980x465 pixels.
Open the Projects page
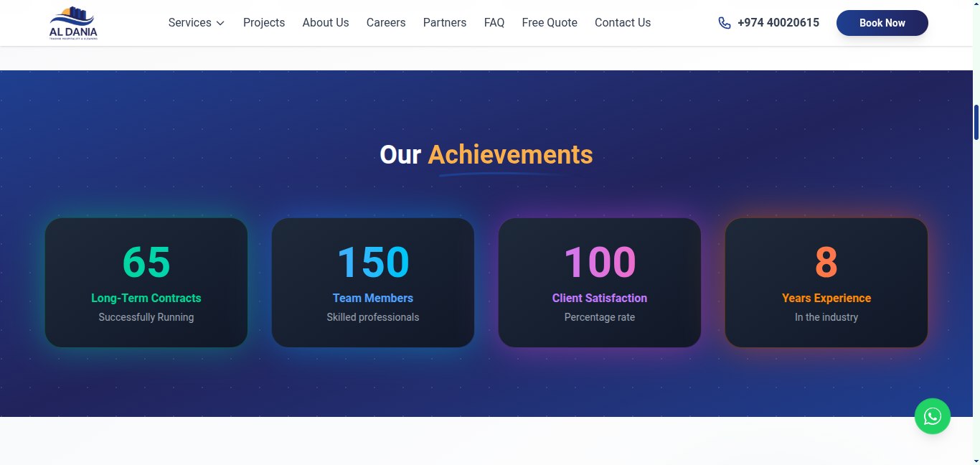264,23
